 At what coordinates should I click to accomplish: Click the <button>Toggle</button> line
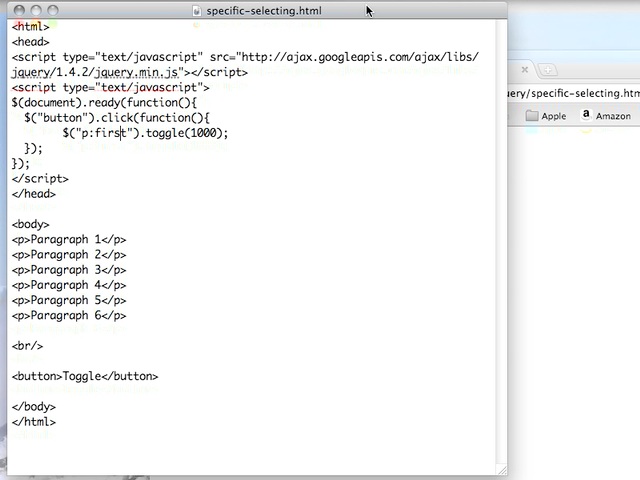coord(85,376)
